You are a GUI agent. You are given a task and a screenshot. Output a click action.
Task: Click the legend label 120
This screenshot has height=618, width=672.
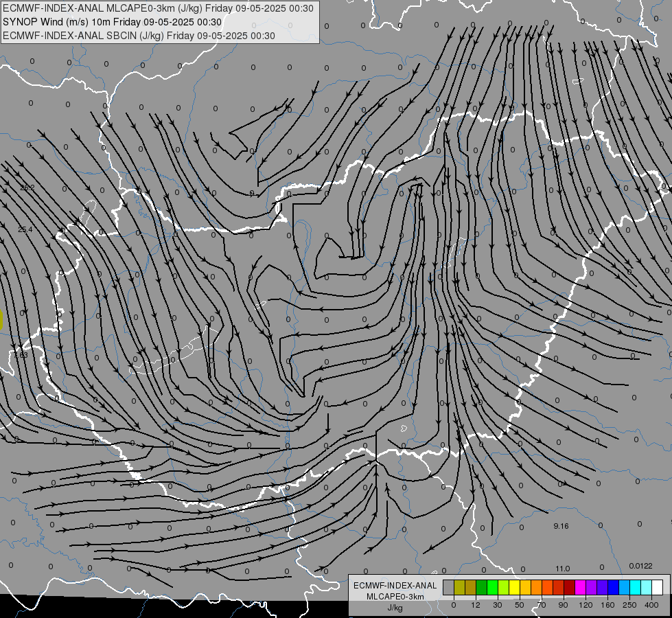[586, 605]
